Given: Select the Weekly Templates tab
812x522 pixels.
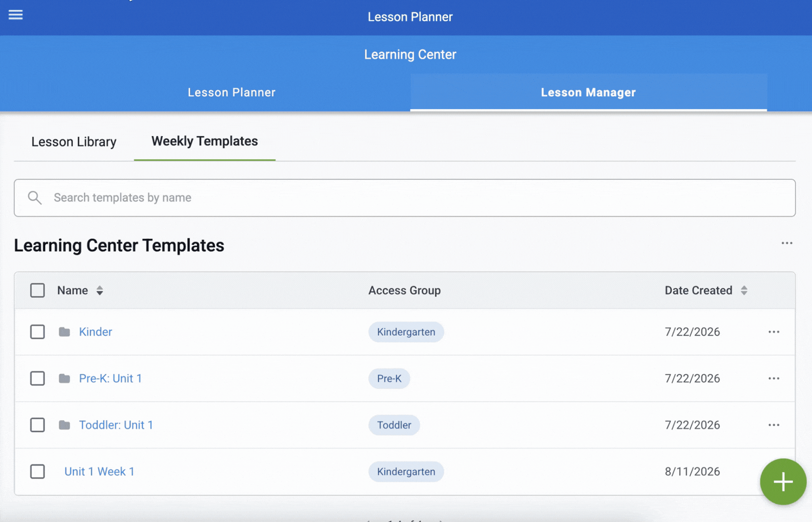Looking at the screenshot, I should pos(205,141).
